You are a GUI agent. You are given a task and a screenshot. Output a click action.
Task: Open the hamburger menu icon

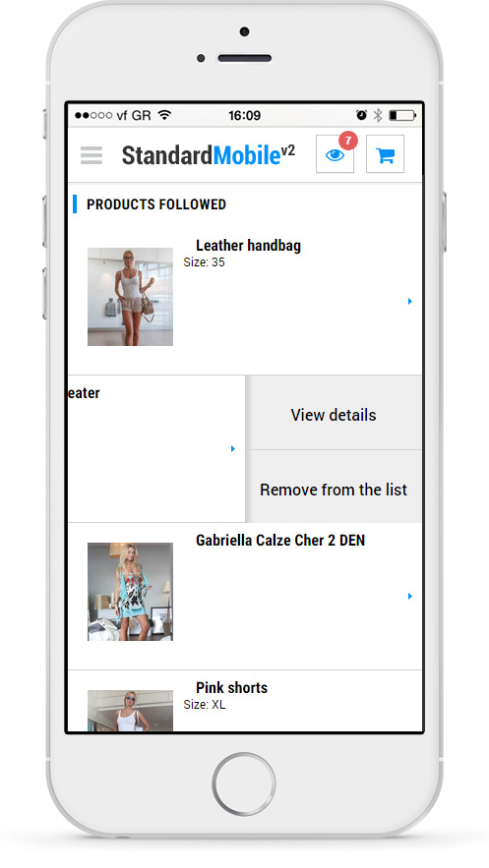tap(92, 155)
